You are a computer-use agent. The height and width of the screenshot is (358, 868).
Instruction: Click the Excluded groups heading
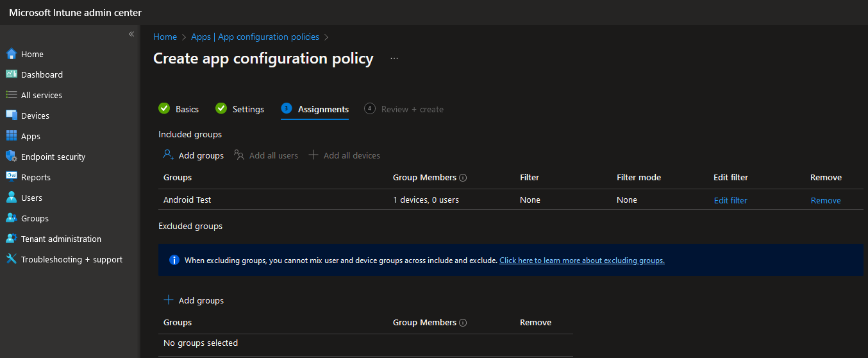click(190, 226)
